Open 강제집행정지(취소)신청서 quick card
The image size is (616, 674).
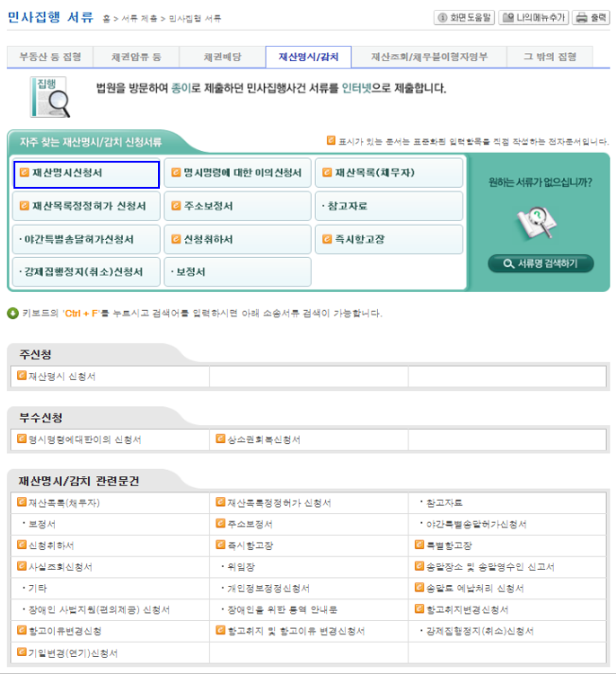click(x=86, y=272)
